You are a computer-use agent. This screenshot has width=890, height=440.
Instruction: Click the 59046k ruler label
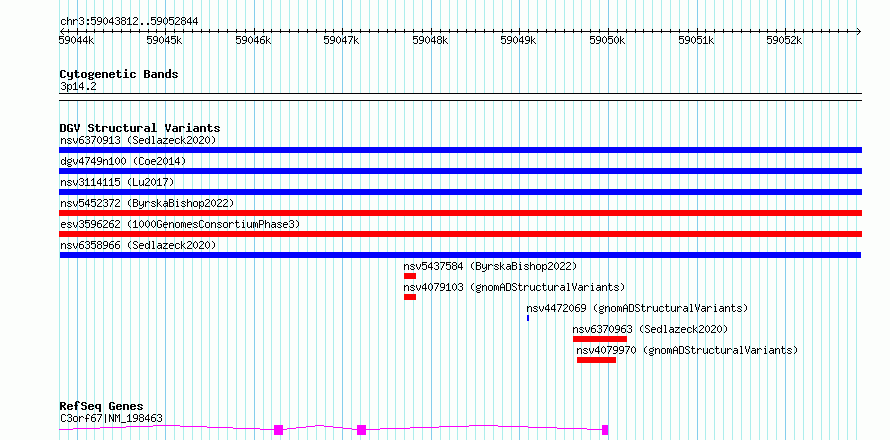(x=253, y=40)
